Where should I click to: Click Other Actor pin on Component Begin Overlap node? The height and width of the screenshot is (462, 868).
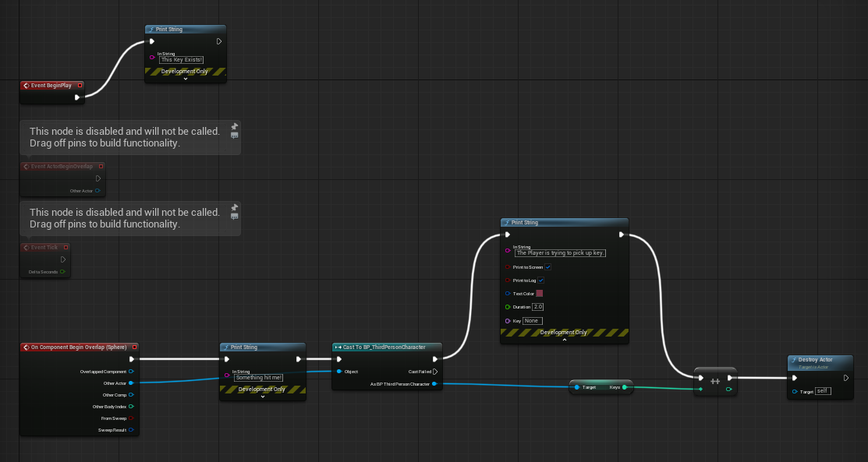pos(131,383)
